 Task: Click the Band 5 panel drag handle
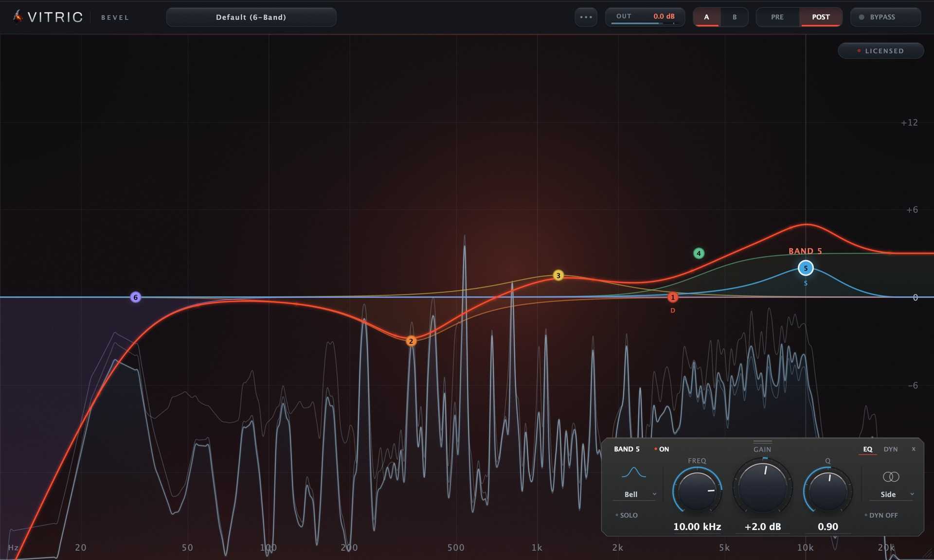762,442
